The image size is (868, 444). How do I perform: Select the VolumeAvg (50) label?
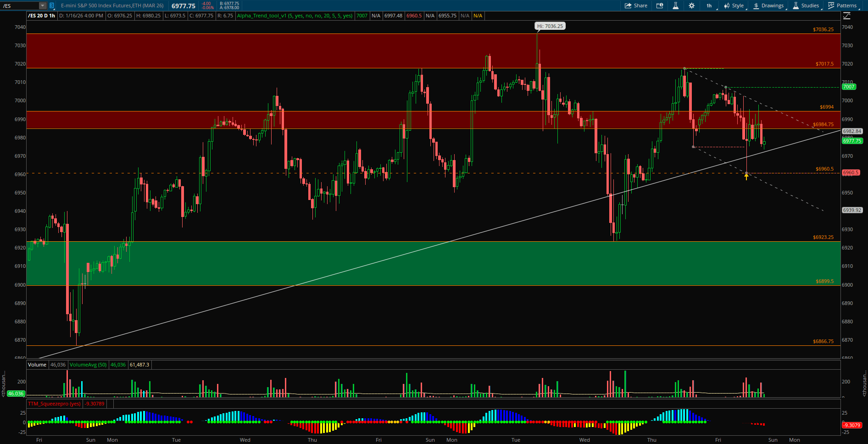tap(88, 365)
